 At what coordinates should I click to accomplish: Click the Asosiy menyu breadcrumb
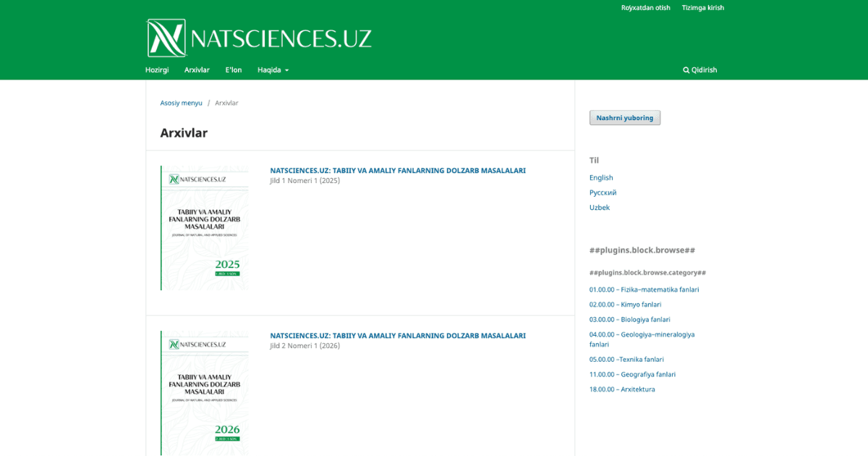coord(182,103)
